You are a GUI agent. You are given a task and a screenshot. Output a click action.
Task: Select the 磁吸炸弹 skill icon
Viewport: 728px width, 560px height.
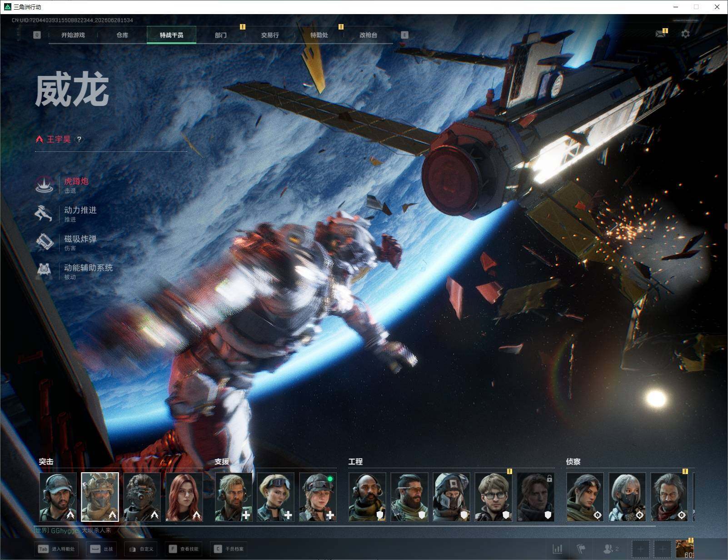click(45, 242)
